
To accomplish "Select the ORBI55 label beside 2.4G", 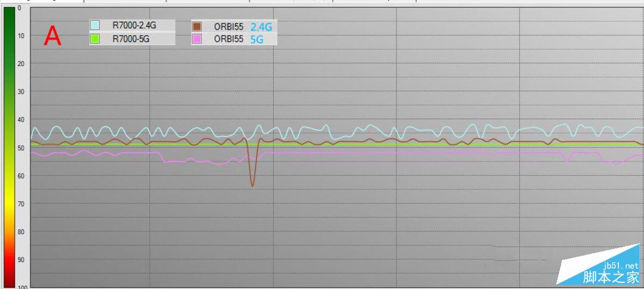I will click(229, 27).
